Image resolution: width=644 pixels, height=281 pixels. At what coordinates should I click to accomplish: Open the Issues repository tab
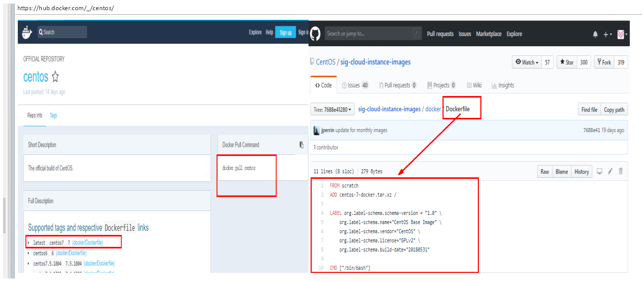pyautogui.click(x=355, y=85)
